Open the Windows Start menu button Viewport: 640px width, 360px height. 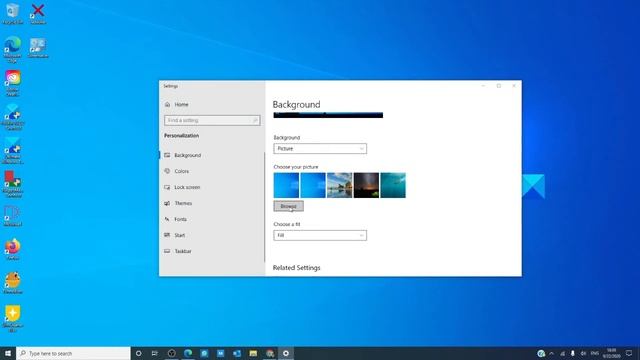click(x=8, y=353)
